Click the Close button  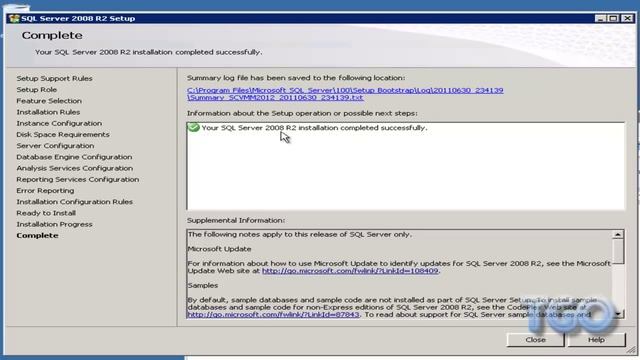pyautogui.click(x=536, y=340)
